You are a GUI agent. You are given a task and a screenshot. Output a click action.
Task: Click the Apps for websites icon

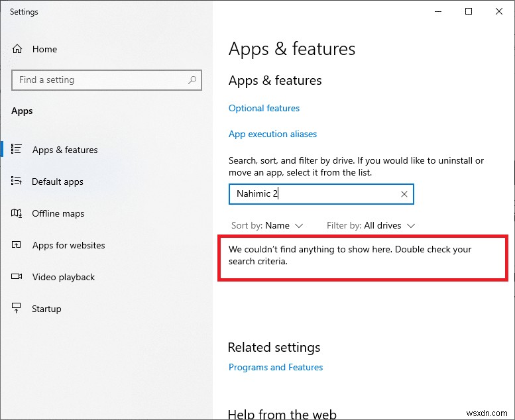(x=17, y=245)
